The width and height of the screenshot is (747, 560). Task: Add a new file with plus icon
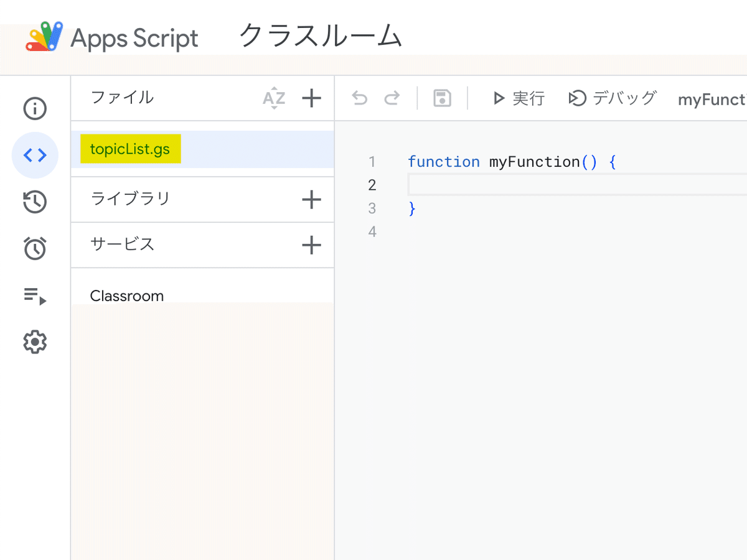pos(311,98)
